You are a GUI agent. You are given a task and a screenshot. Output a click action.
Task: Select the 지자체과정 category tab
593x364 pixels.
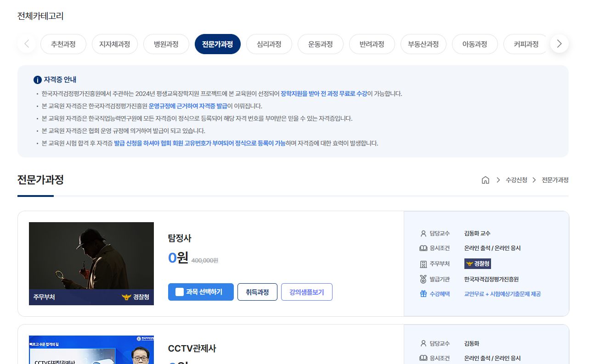pos(114,44)
